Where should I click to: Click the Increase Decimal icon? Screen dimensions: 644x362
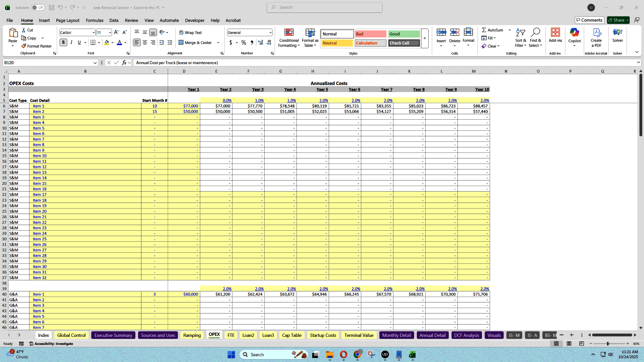coord(261,43)
